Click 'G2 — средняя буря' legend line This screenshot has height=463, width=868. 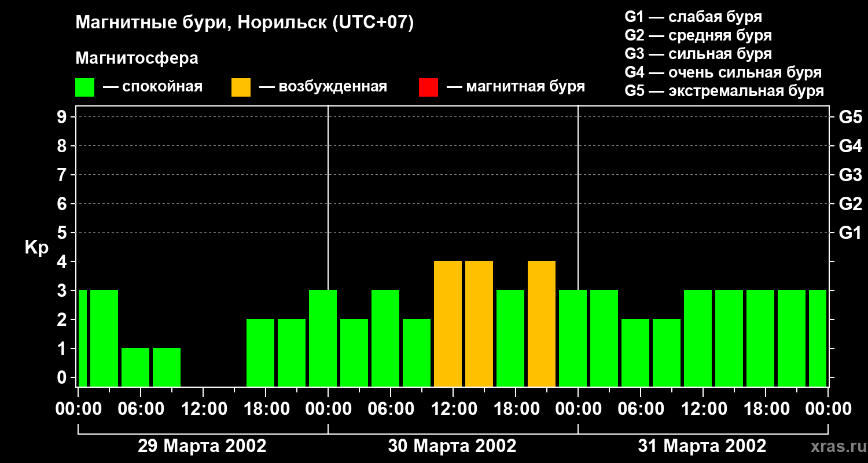click(698, 35)
